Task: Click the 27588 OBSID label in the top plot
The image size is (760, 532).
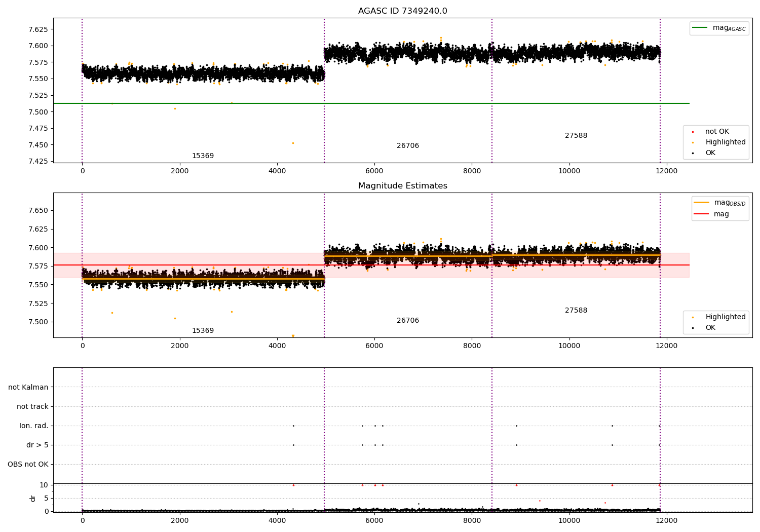Action: coord(576,136)
